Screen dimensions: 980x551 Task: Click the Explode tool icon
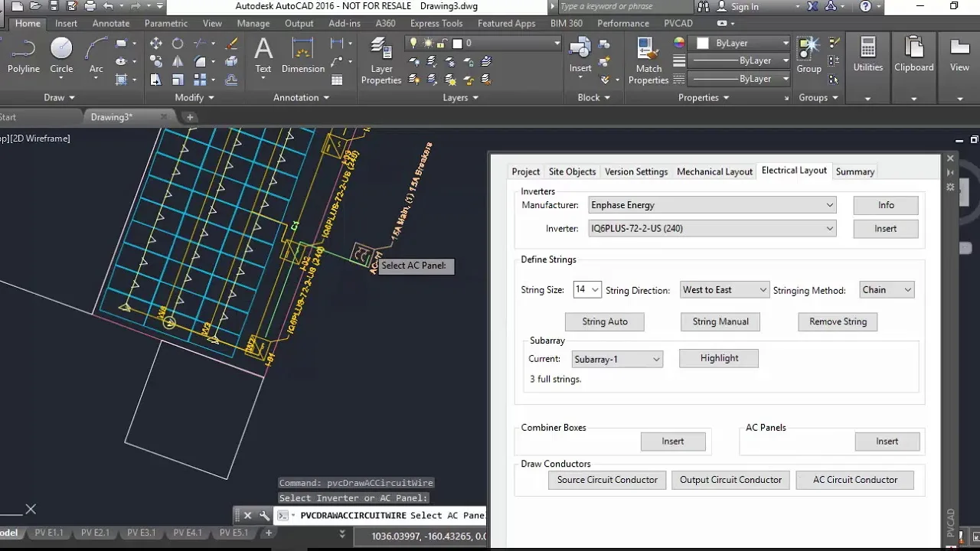[x=230, y=61]
